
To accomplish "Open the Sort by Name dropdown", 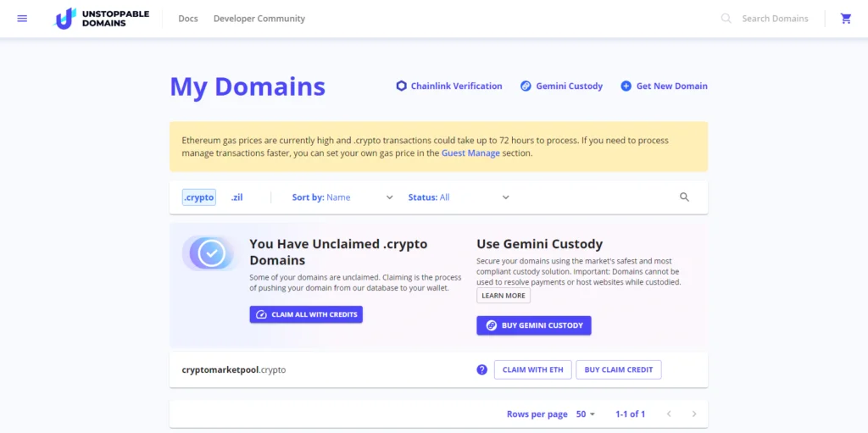I will 342,197.
